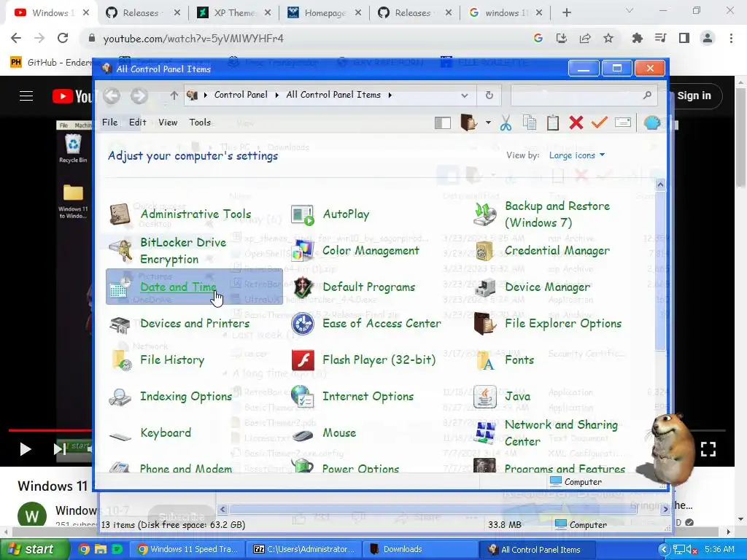Viewport: 747px width, 560px height.
Task: Open Ease of Access Center icon
Action: [303, 324]
